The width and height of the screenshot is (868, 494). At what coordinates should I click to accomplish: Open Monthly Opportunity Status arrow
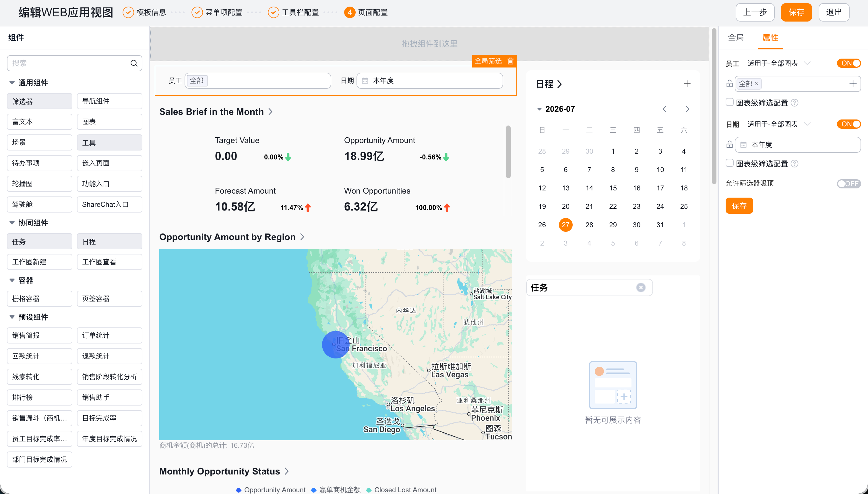pyautogui.click(x=287, y=471)
